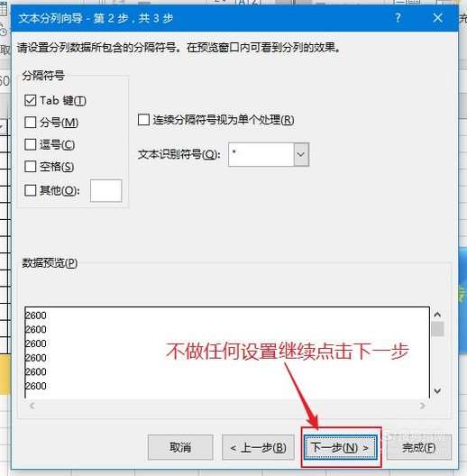The width and height of the screenshot is (467, 476).
Task: Click the custom delimiter text box
Action: pyautogui.click(x=106, y=190)
